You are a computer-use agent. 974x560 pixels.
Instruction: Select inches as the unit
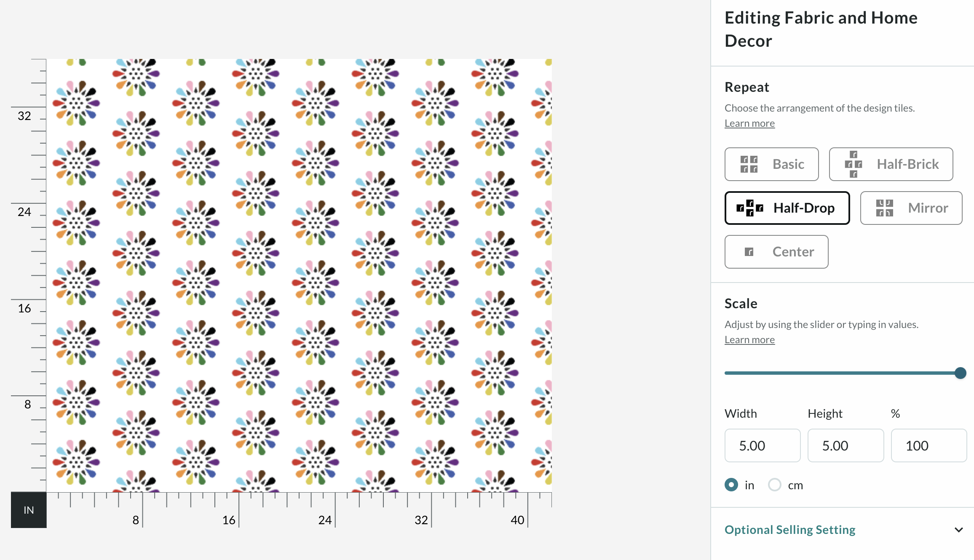(731, 485)
